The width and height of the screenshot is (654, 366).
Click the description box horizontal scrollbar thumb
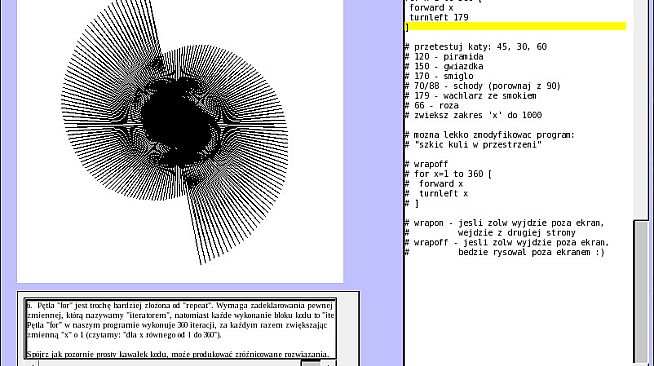click(311, 363)
